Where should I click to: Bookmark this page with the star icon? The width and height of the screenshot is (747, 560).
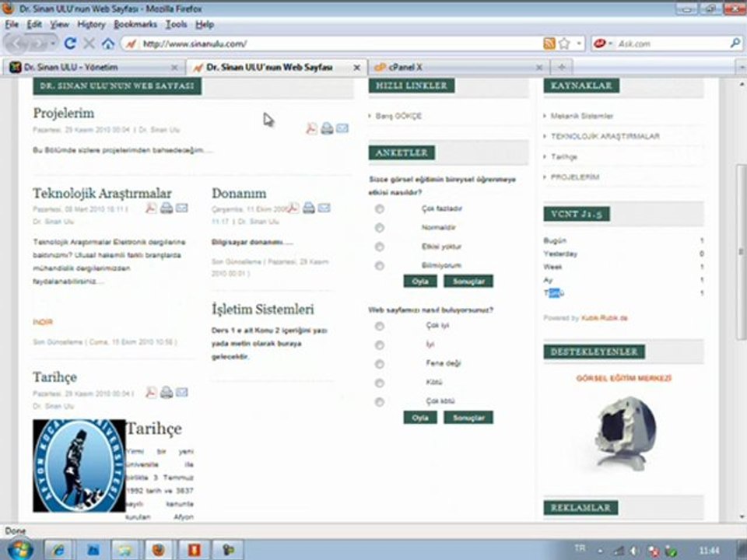[565, 44]
